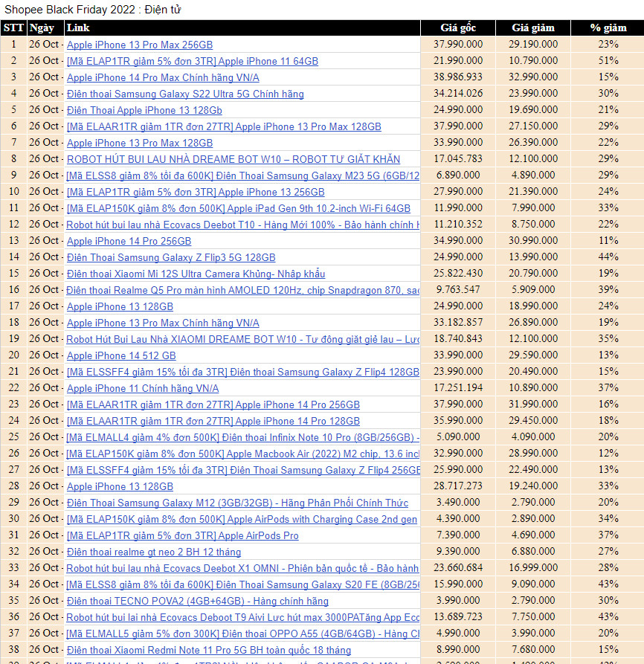This screenshot has height=664, width=644.
Task: Open the Samsung Galaxy Z Flip3 5G 128GB link
Action: click(171, 257)
